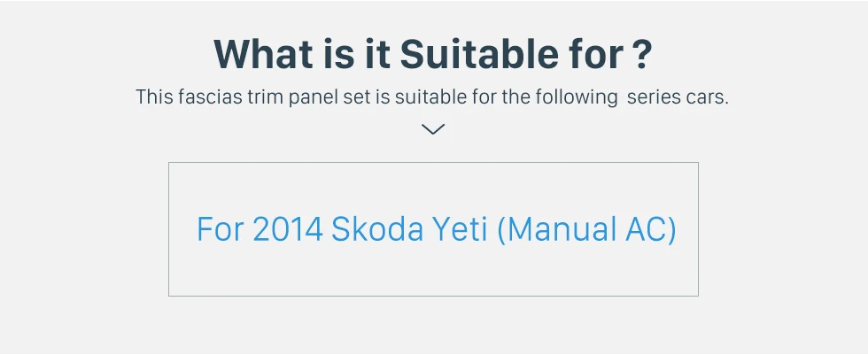Click the blue 'For 2014 Skoda Yeti (Manual AC)' text
Screen dimensions: 868x355
[x=436, y=229]
